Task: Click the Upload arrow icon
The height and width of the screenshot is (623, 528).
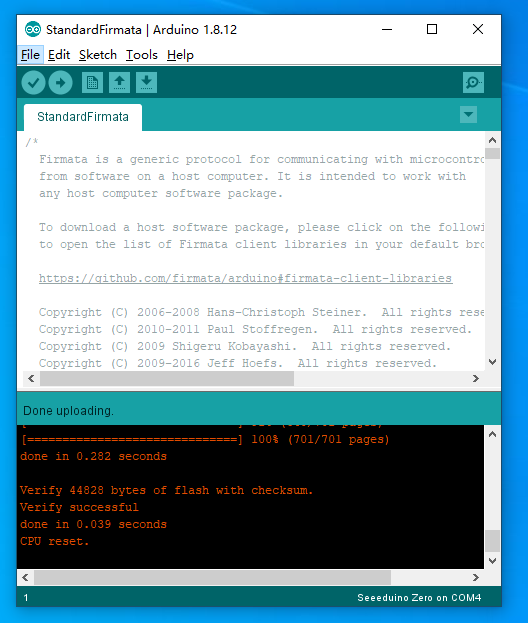Action: coord(60,83)
